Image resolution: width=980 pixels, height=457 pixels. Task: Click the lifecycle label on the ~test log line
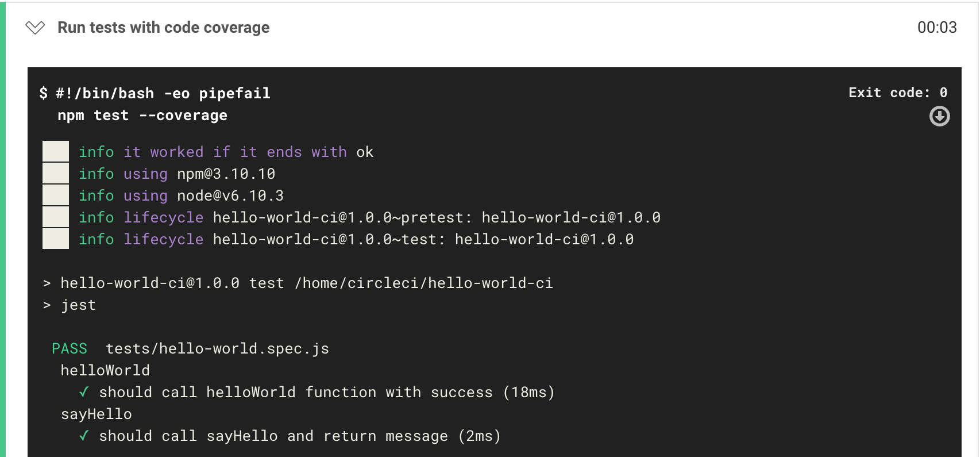click(163, 239)
